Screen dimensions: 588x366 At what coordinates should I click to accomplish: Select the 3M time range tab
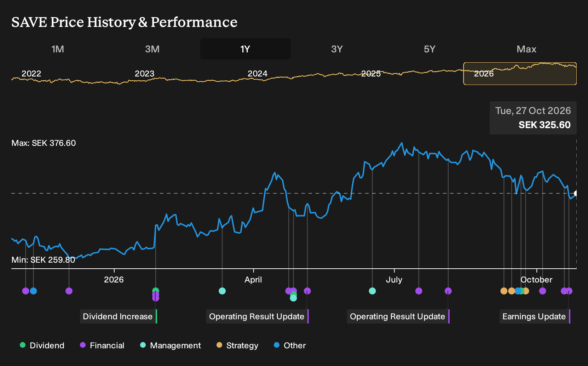(x=152, y=49)
